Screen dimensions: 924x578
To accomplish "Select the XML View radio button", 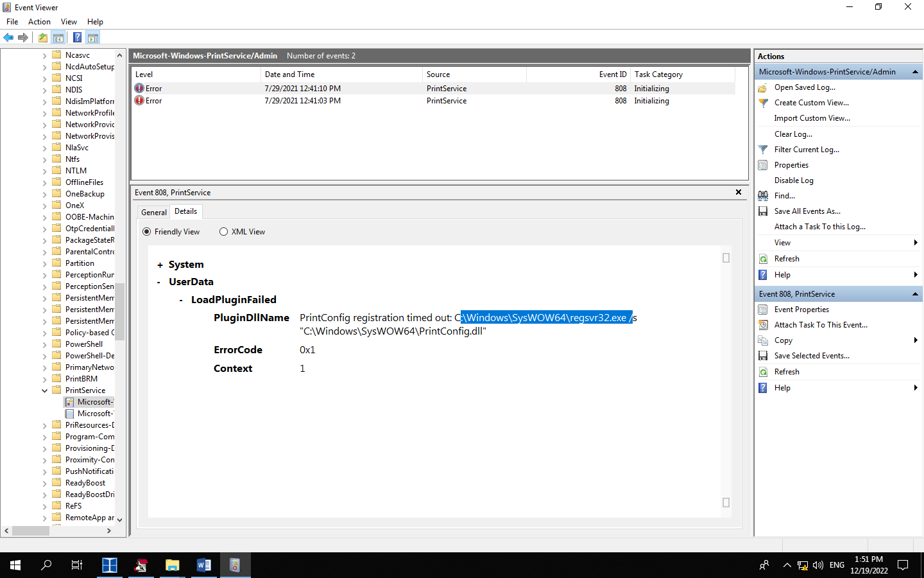I will click(223, 232).
